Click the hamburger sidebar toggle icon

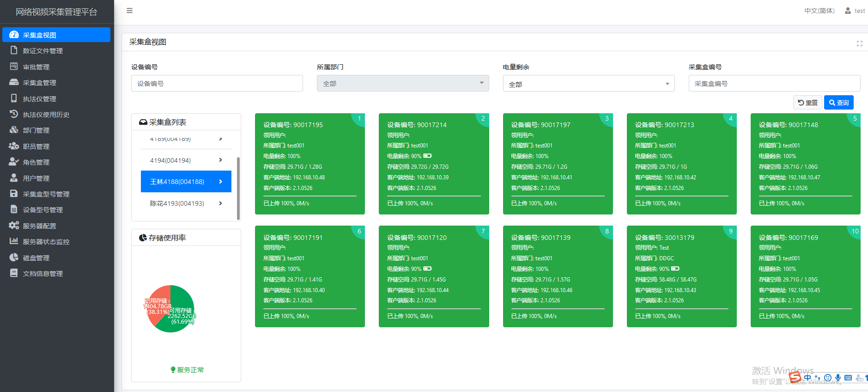[129, 11]
